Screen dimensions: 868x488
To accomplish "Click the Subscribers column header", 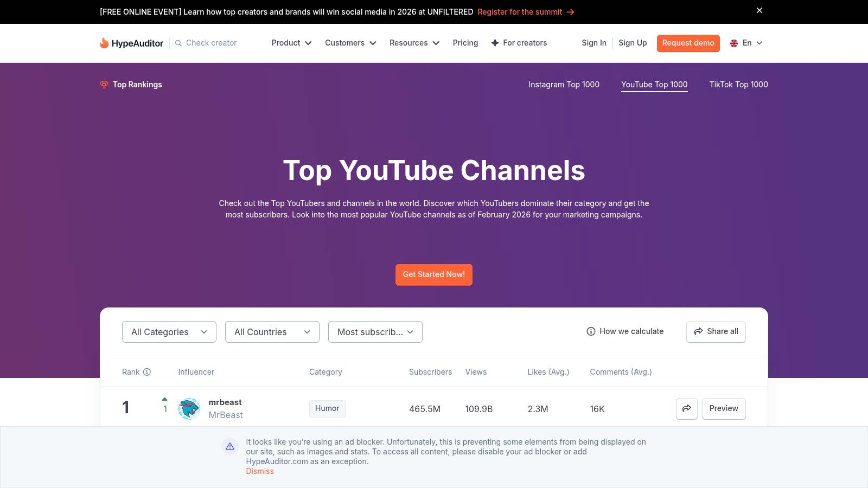I will (x=430, y=372).
